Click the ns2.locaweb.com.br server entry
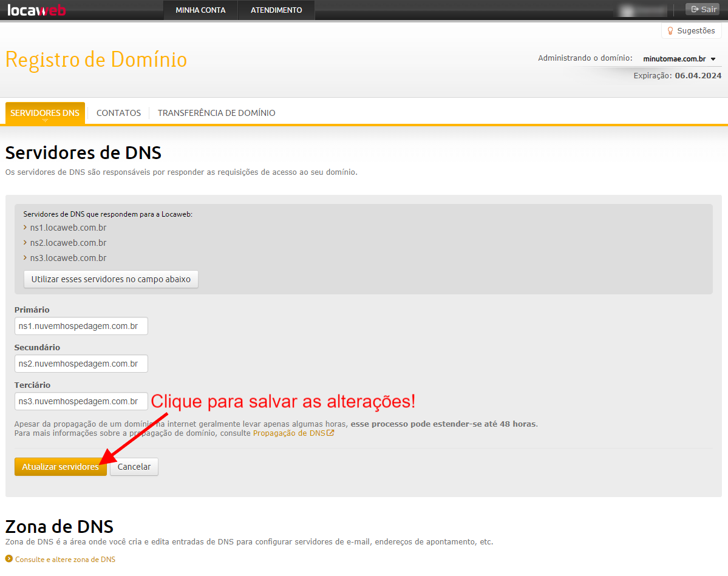 68,243
